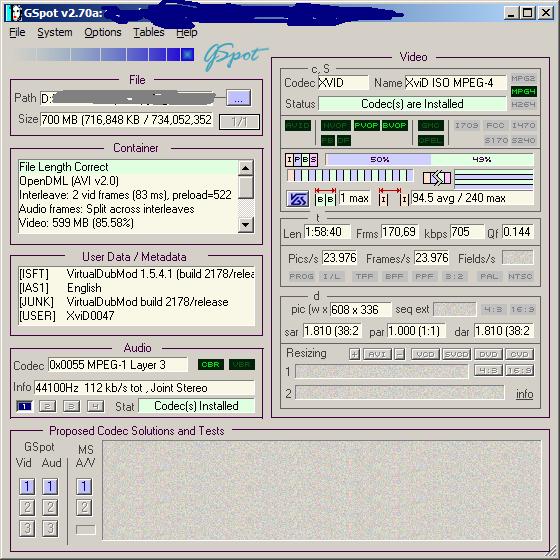The height and width of the screenshot is (560, 560).
Task: Click the S240 colorimetry indicator
Action: coord(523,140)
